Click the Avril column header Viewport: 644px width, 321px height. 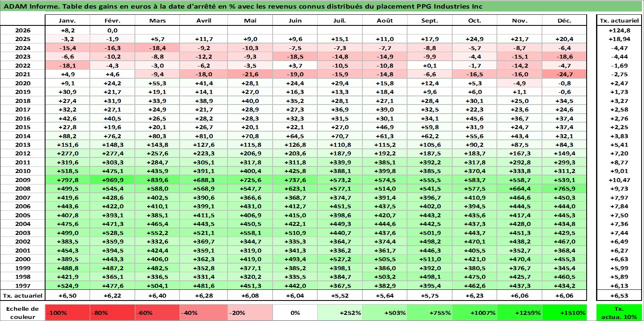point(204,20)
